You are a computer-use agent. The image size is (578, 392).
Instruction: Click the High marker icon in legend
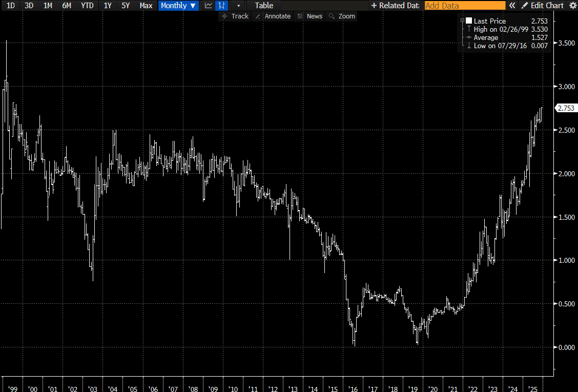click(x=468, y=29)
